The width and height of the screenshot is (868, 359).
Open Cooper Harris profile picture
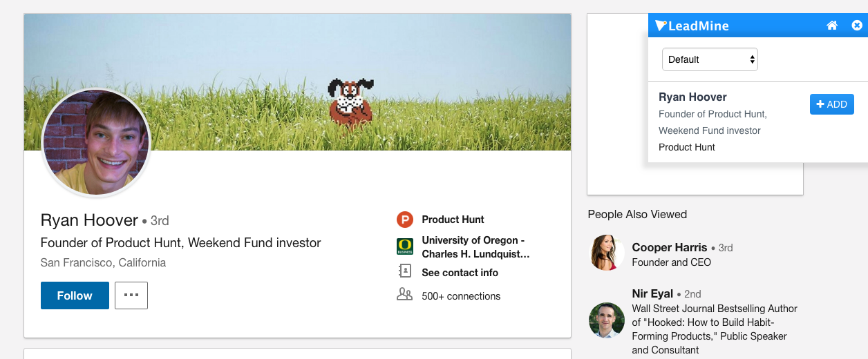tap(606, 253)
